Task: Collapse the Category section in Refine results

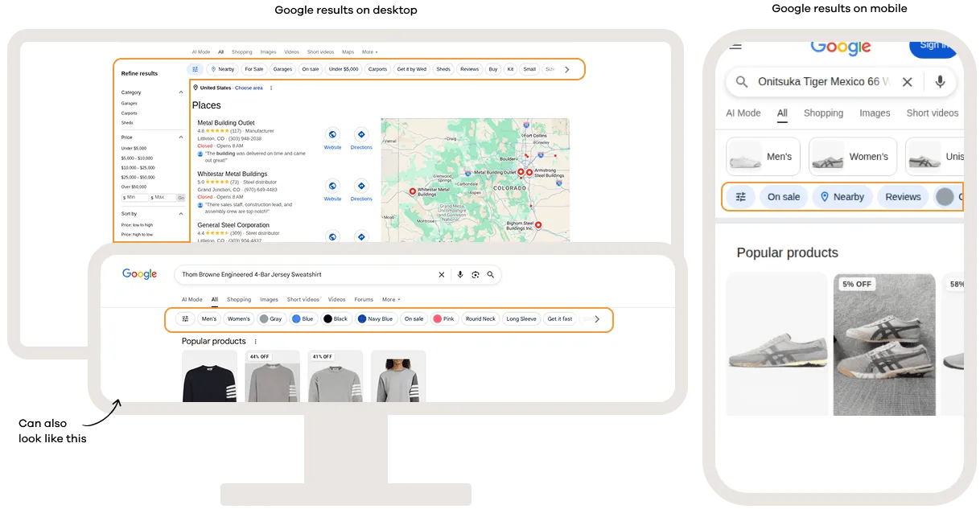Action: coord(181,92)
